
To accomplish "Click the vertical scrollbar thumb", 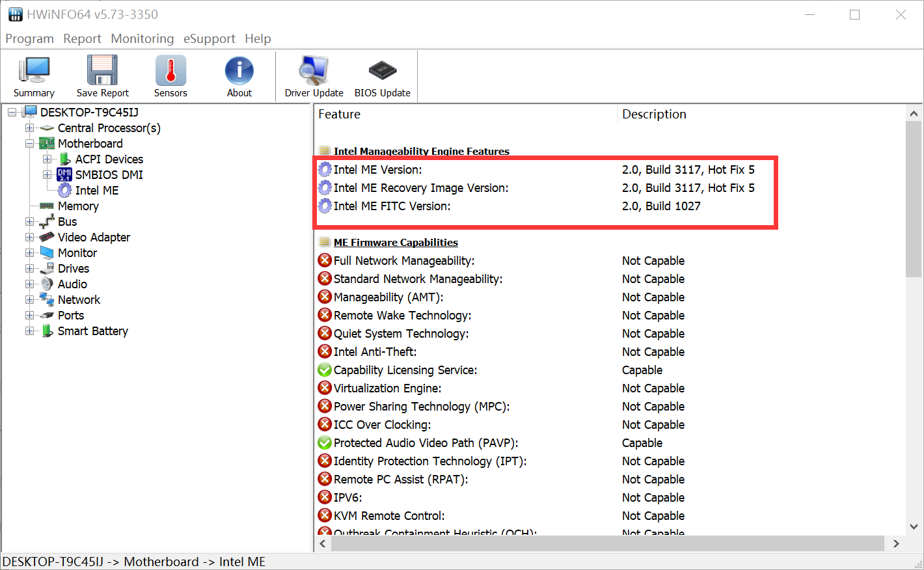I will pos(914,199).
